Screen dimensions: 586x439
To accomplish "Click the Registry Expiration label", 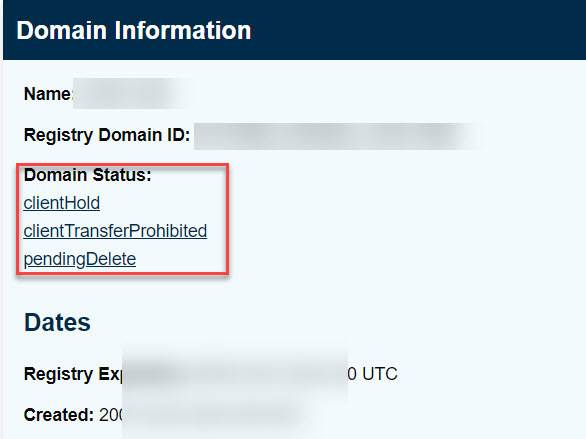I will [73, 374].
